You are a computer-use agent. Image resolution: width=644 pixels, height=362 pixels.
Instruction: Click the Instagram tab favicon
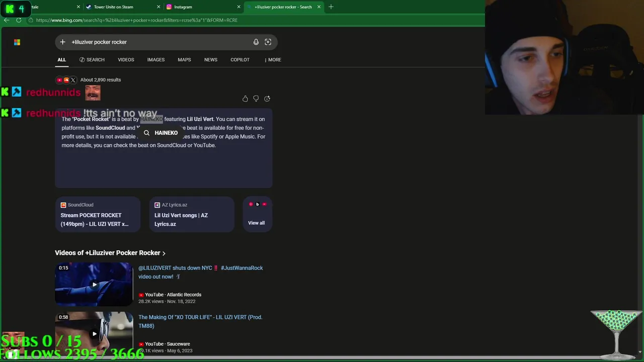point(169,7)
